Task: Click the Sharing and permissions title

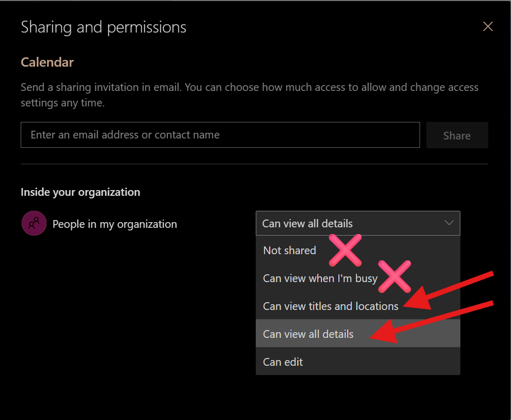Action: (x=104, y=27)
